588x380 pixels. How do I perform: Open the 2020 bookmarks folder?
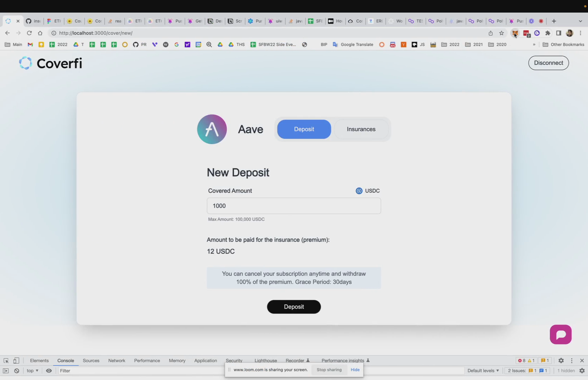[x=497, y=44]
